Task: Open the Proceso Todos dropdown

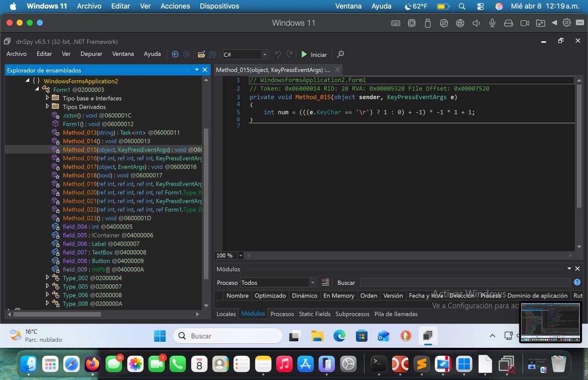Action: click(x=312, y=282)
